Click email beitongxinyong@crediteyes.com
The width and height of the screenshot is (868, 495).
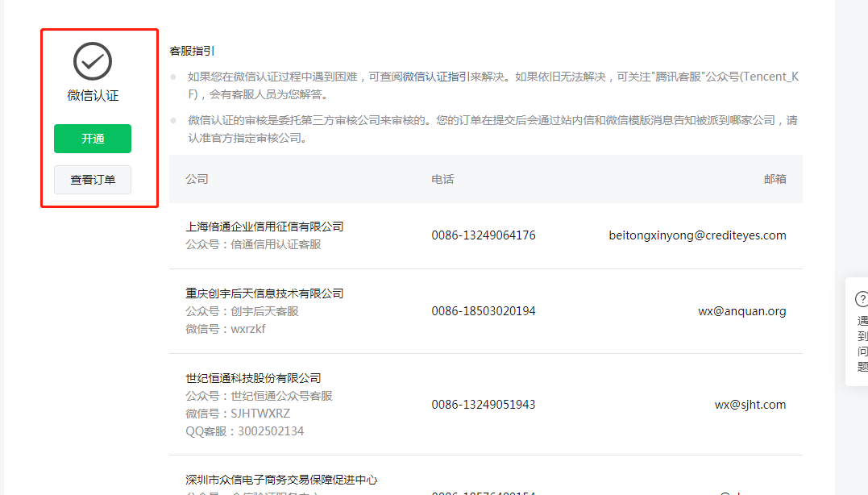click(x=697, y=235)
